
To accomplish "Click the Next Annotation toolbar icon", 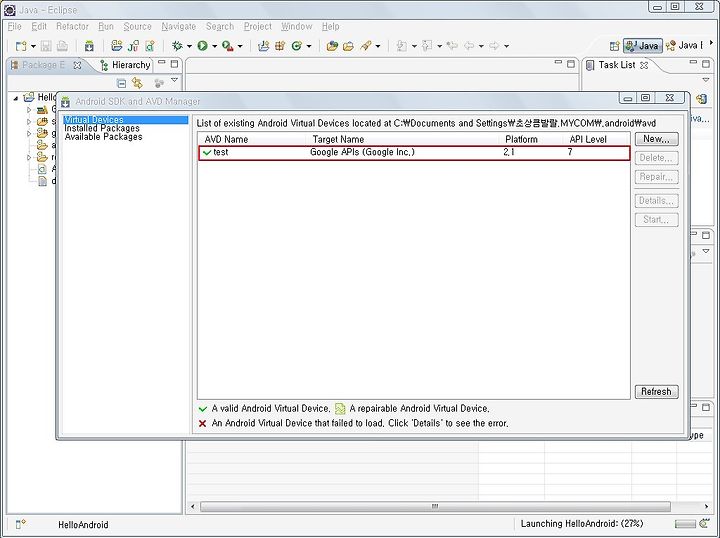I will (x=402, y=46).
